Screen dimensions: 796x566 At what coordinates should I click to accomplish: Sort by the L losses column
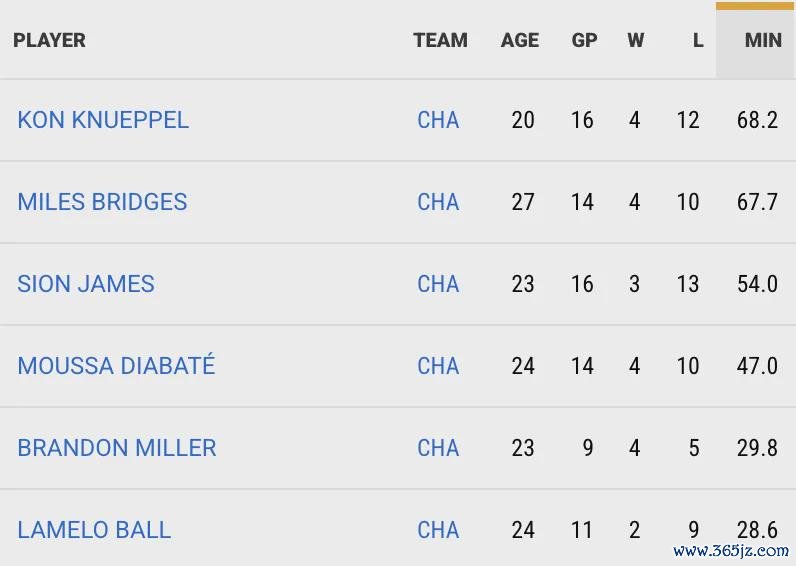pyautogui.click(x=697, y=41)
